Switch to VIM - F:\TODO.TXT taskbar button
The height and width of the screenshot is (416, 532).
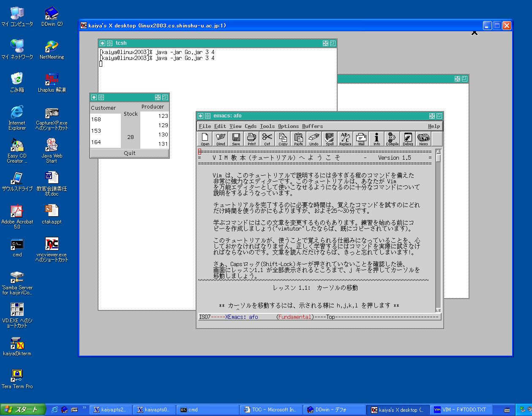click(x=462, y=410)
